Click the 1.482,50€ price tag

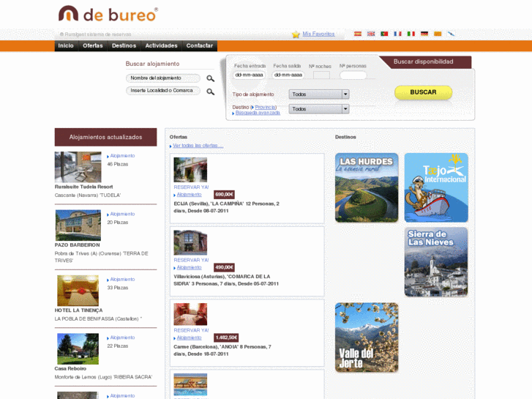[226, 338]
